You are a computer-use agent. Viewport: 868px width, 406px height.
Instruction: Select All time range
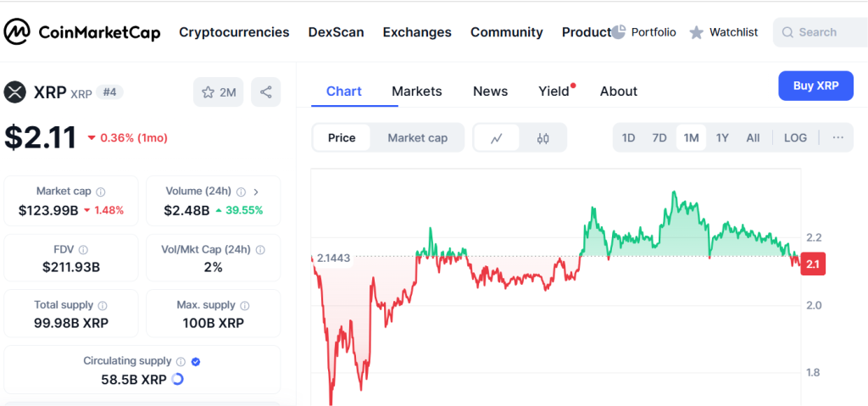[753, 138]
